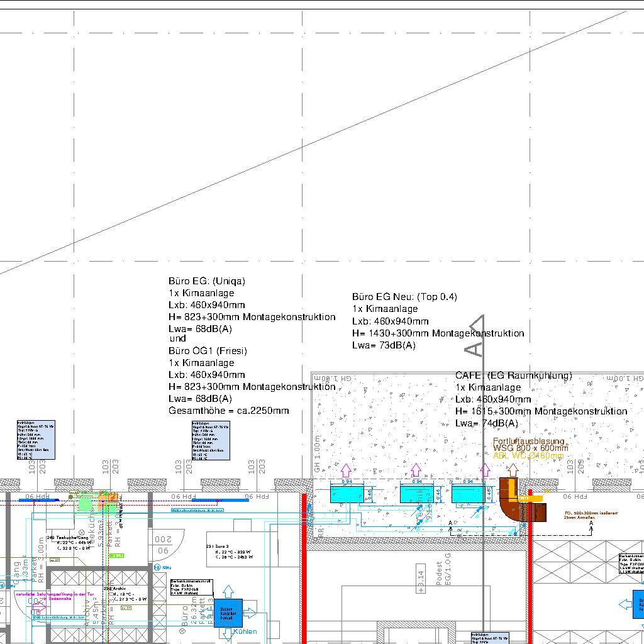The image size is (644, 644).
Task: Click 'H= 1615+300mm Montagekonstruktion' text line
Action: [x=541, y=411]
